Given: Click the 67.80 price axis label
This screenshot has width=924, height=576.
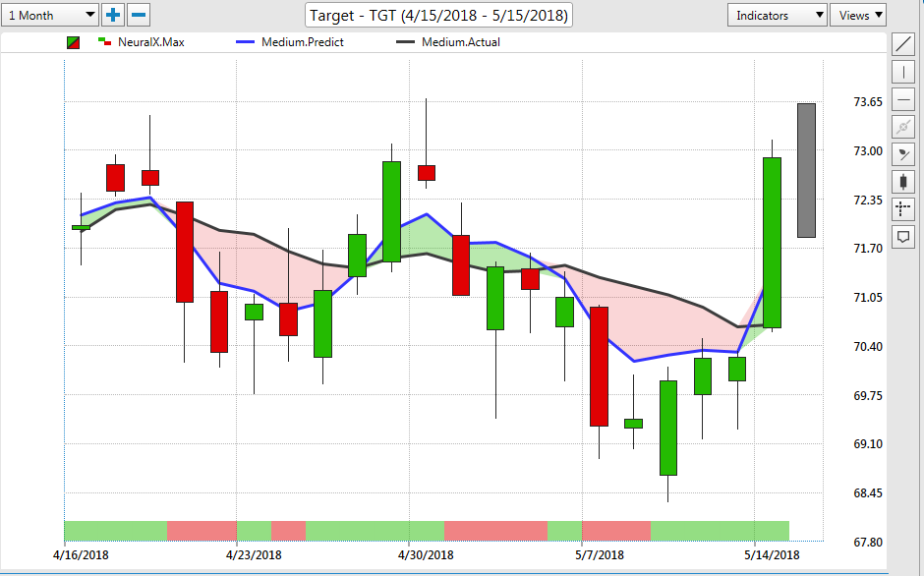Looking at the screenshot, I should coord(868,542).
